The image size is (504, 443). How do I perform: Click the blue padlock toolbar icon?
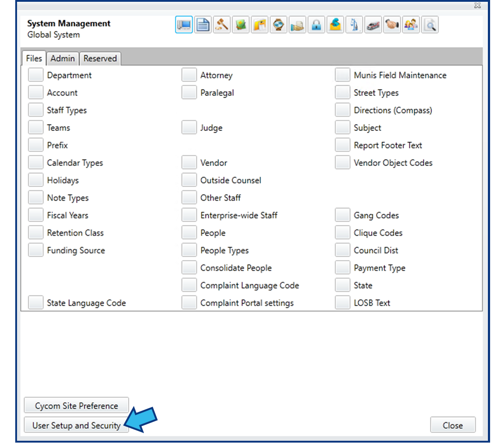[x=316, y=25]
